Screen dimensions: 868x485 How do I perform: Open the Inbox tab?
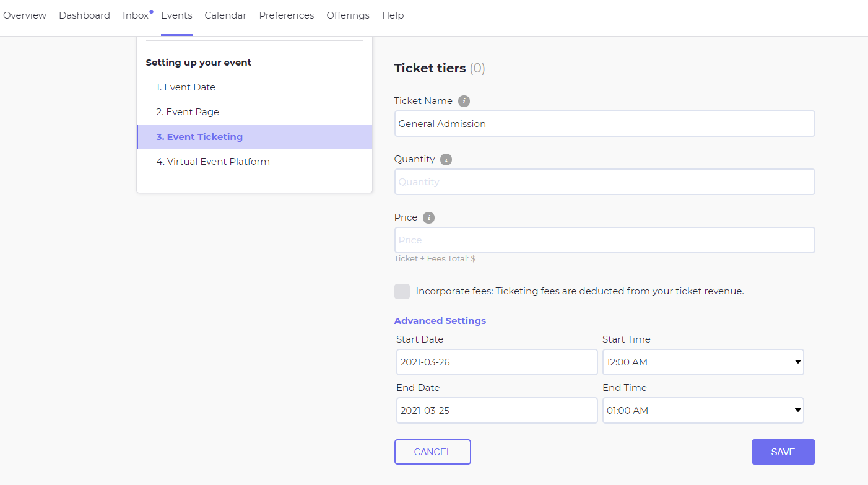tap(136, 15)
